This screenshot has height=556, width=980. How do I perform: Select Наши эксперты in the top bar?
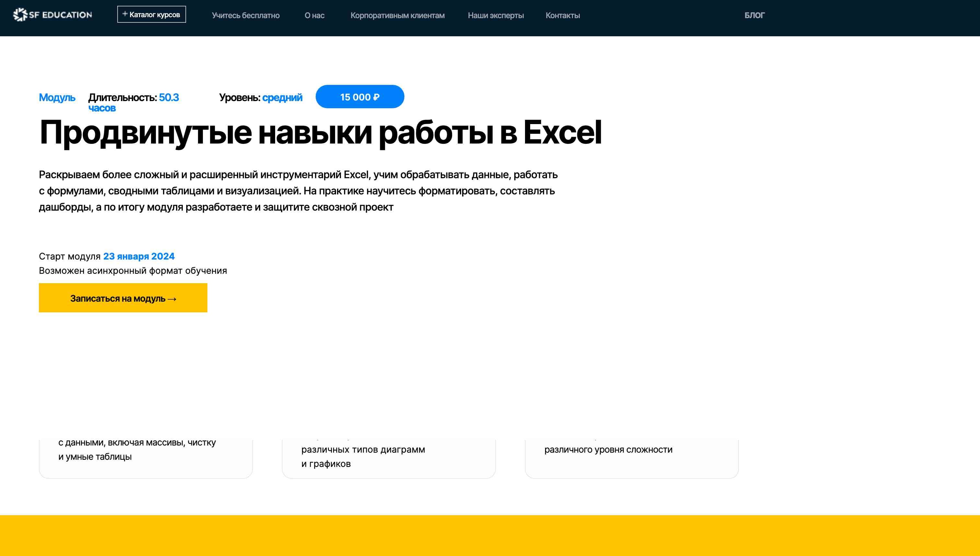(x=495, y=15)
